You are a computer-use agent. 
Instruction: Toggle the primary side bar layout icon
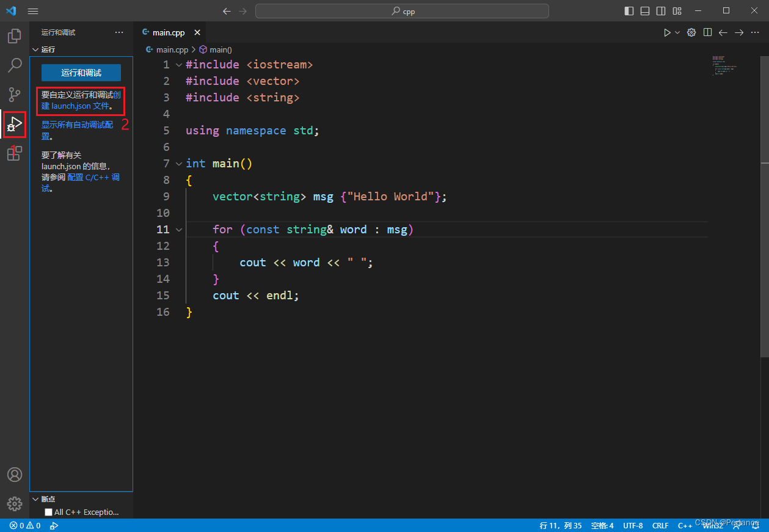point(629,11)
